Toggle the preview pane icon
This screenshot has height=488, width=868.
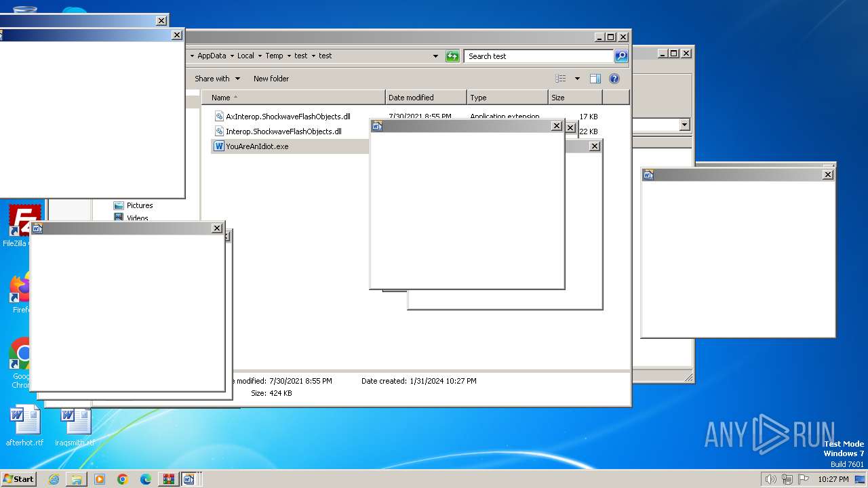[595, 79]
